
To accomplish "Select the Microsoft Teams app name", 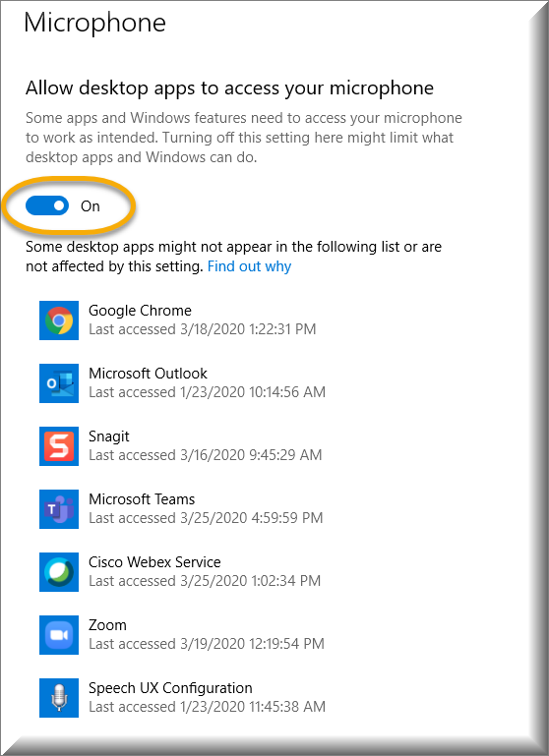I will [142, 499].
